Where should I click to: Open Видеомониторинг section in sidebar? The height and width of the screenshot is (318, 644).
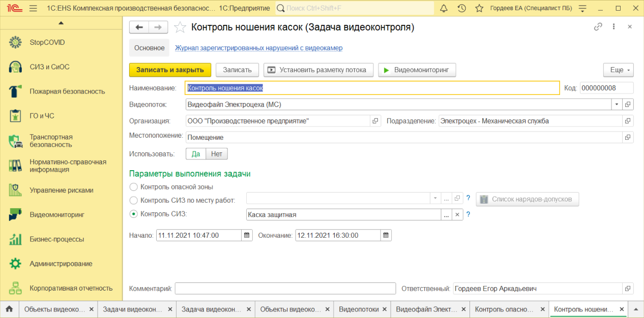[56, 215]
